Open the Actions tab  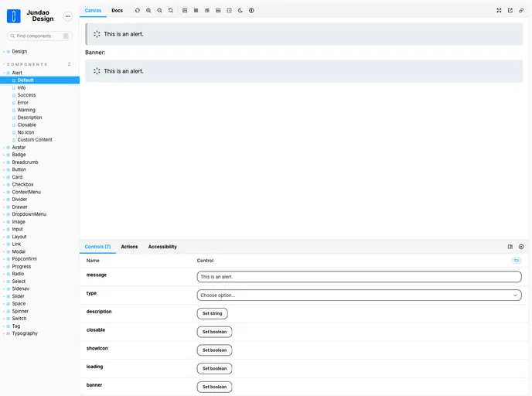point(129,247)
